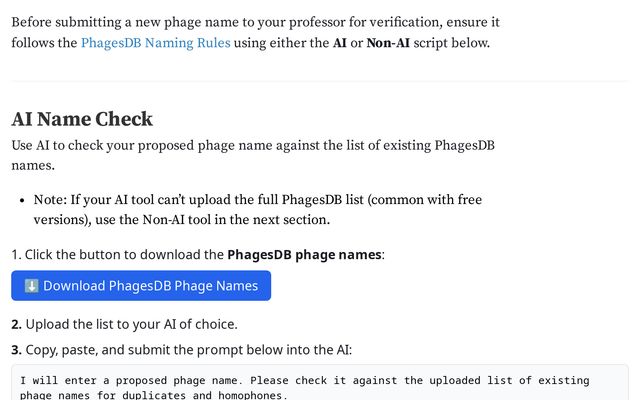640x400 pixels.
Task: Click the bold "AI" word in the intro
Action: coord(340,43)
